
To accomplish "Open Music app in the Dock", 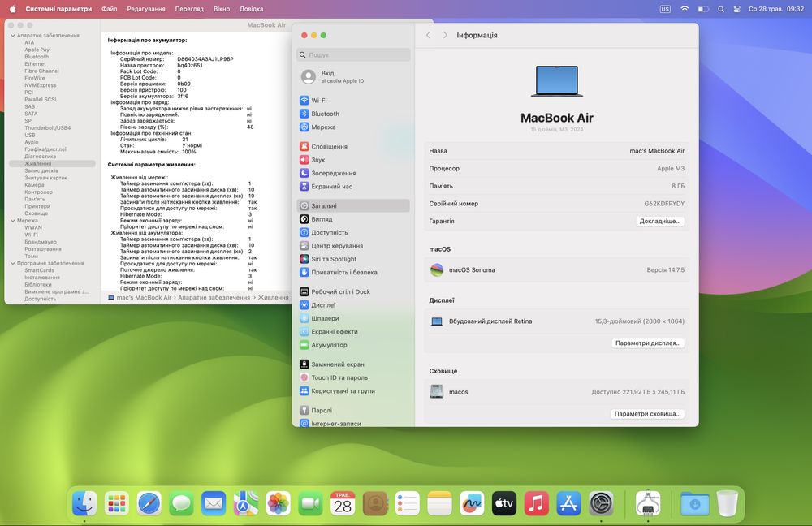I will coord(537,503).
